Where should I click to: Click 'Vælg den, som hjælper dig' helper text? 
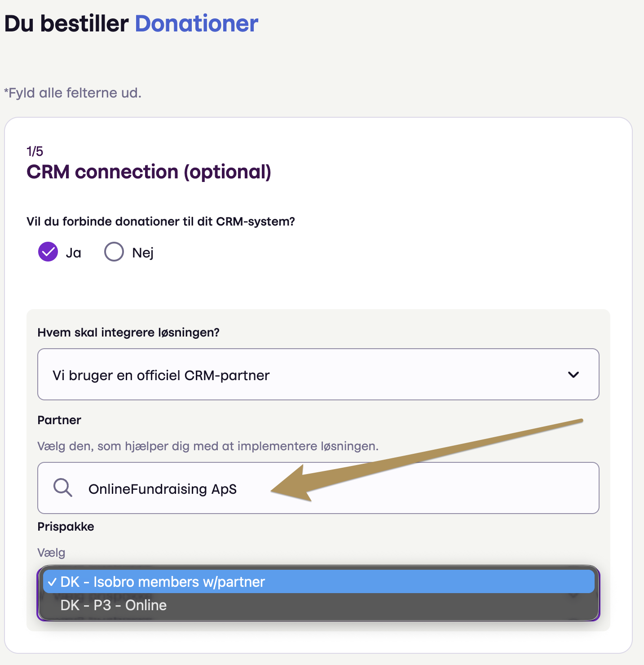point(208,446)
